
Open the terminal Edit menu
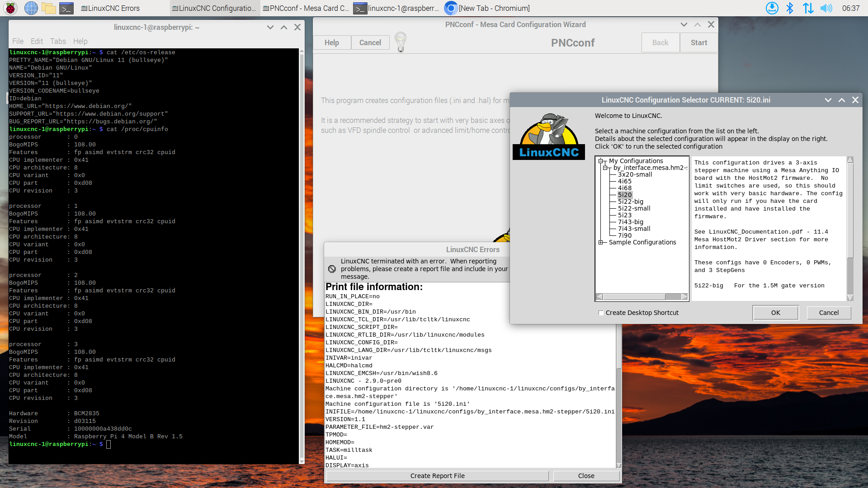[x=37, y=41]
